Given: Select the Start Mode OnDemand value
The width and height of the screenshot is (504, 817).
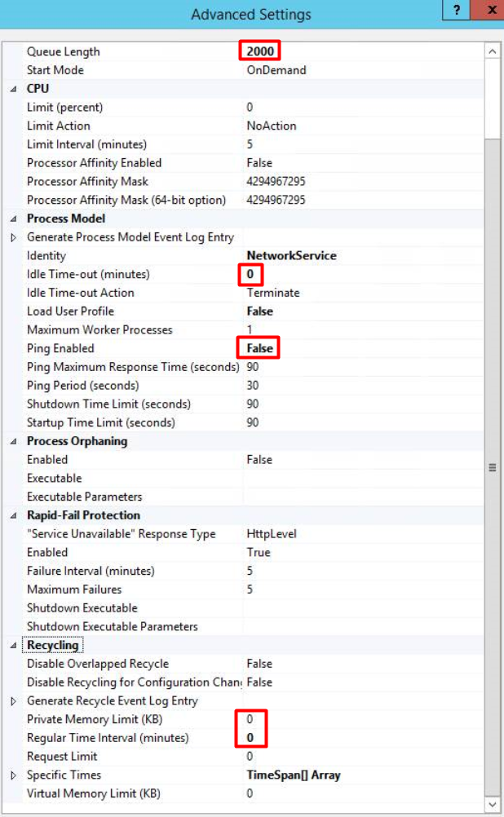Looking at the screenshot, I should 276,70.
